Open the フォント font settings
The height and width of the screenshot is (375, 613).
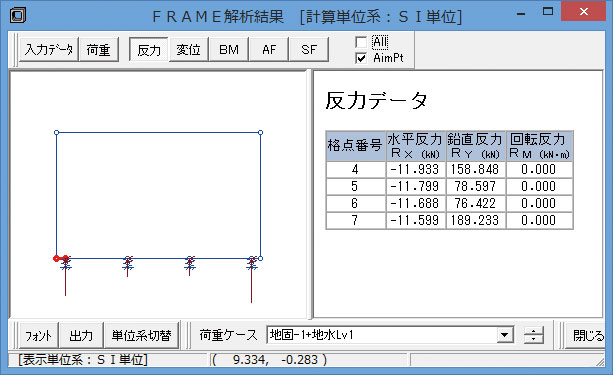point(39,335)
